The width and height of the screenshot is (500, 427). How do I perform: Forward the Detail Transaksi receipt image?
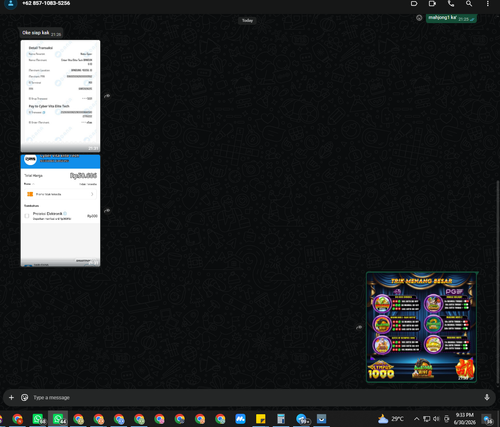[x=107, y=96]
